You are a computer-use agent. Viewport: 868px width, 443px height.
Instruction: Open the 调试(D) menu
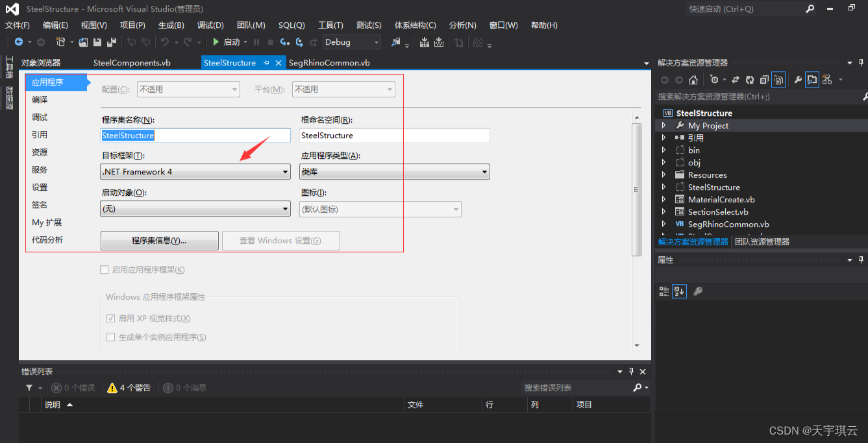point(210,25)
